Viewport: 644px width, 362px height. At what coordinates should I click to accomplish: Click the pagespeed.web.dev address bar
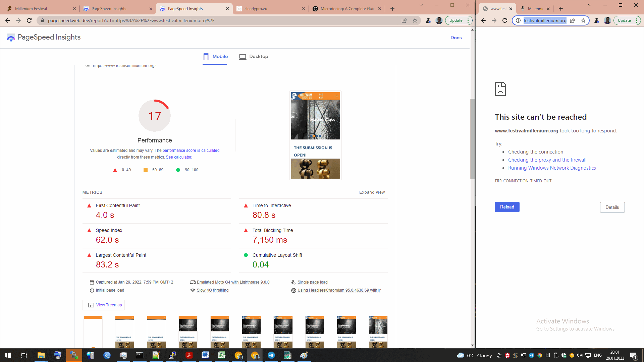pyautogui.click(x=221, y=20)
